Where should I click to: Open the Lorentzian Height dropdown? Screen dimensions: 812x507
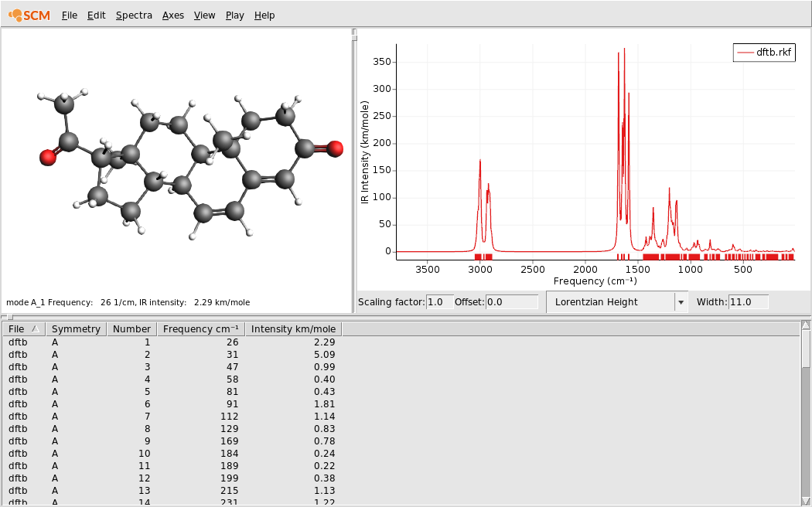point(617,302)
